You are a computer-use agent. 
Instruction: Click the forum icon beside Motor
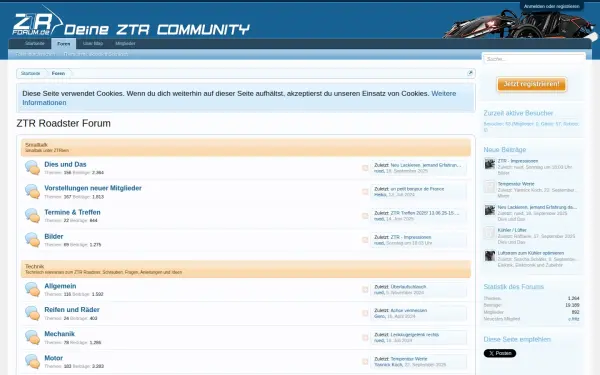tap(33, 362)
